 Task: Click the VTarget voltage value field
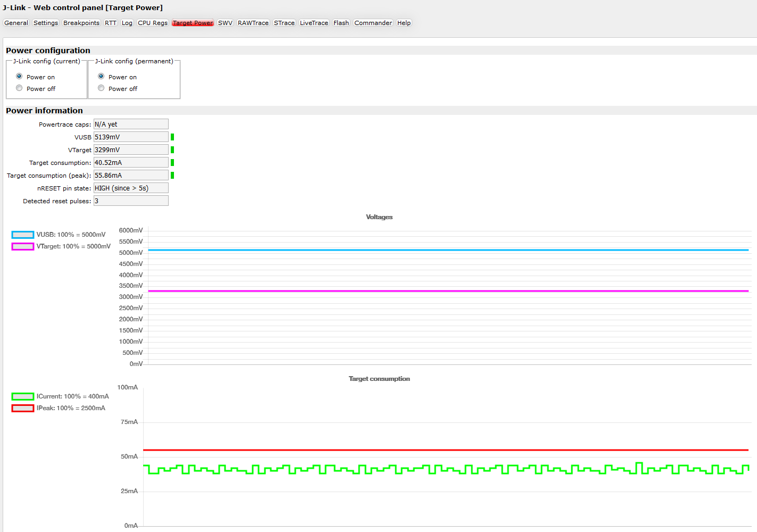[131, 150]
